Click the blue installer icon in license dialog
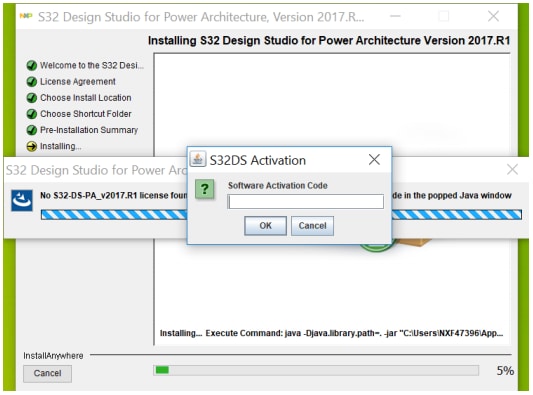 22,201
